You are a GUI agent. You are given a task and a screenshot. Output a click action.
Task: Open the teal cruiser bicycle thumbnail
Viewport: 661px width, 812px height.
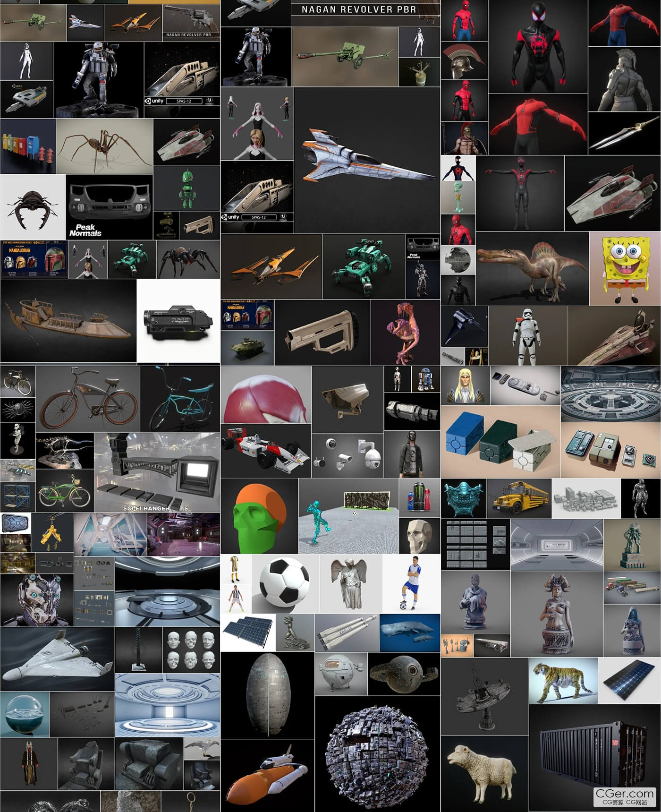(x=180, y=399)
